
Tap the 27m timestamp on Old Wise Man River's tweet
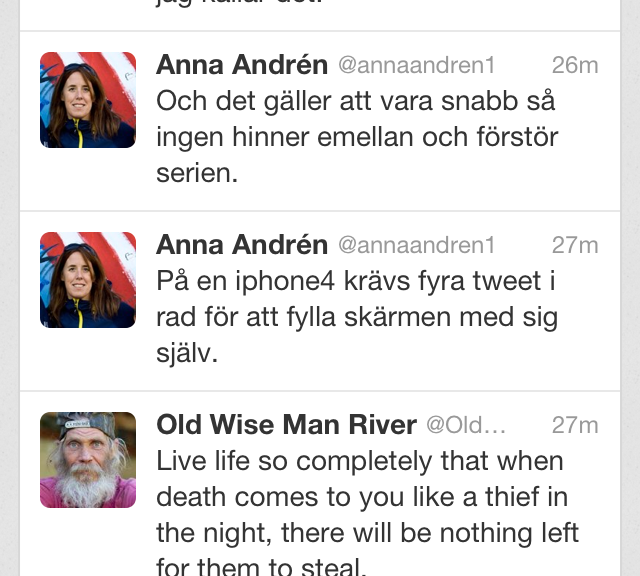(x=575, y=426)
